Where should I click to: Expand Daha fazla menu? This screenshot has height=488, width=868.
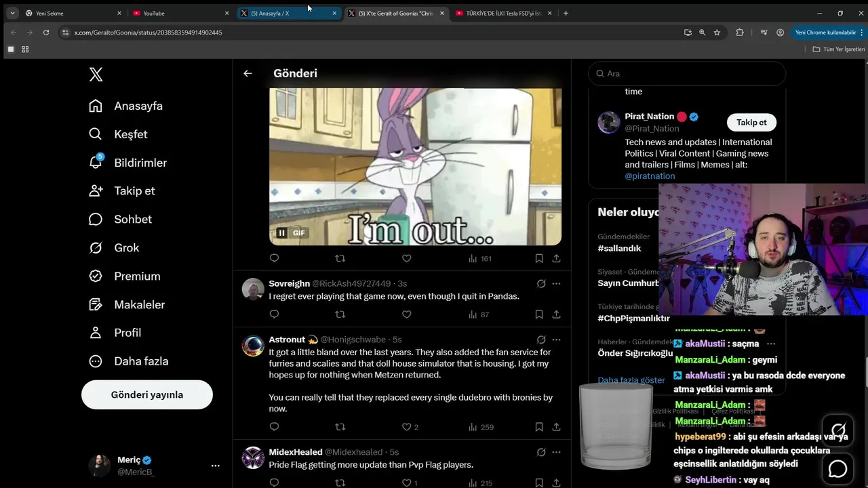[129, 361]
